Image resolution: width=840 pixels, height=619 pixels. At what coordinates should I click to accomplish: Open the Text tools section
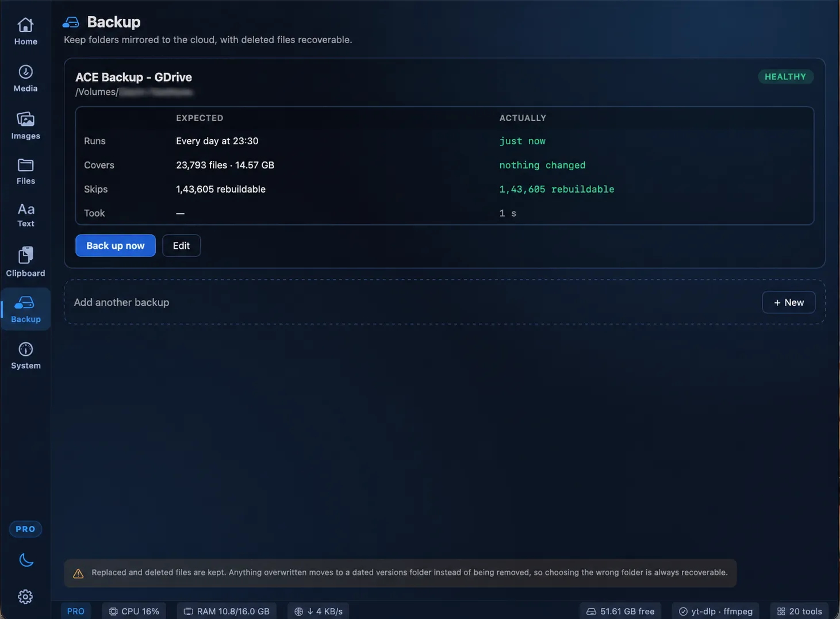click(x=25, y=215)
